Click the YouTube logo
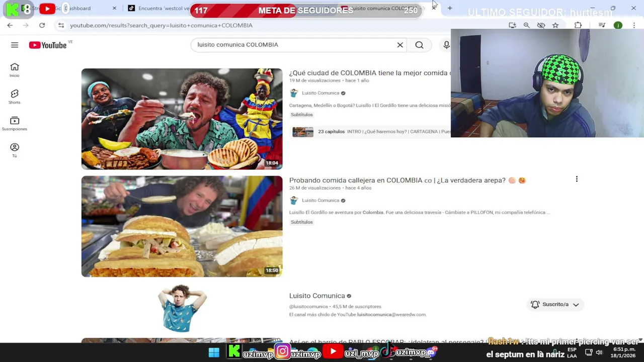The width and height of the screenshot is (644, 362). 48,45
